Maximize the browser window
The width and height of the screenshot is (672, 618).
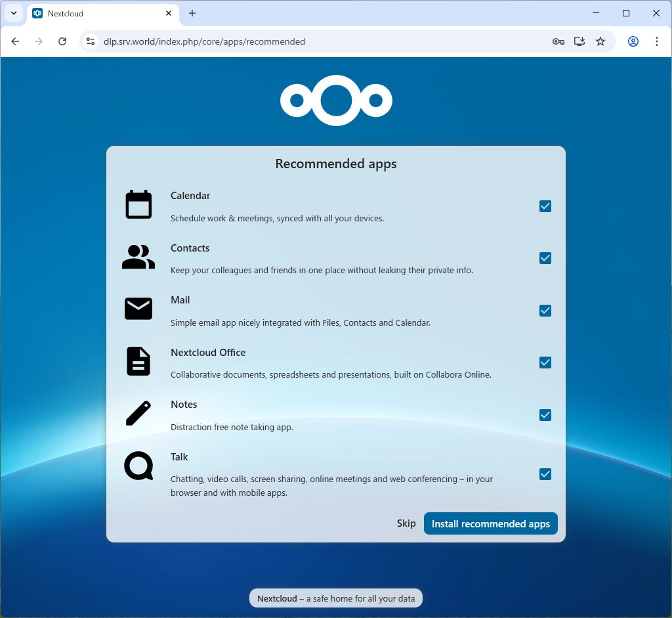pos(625,13)
